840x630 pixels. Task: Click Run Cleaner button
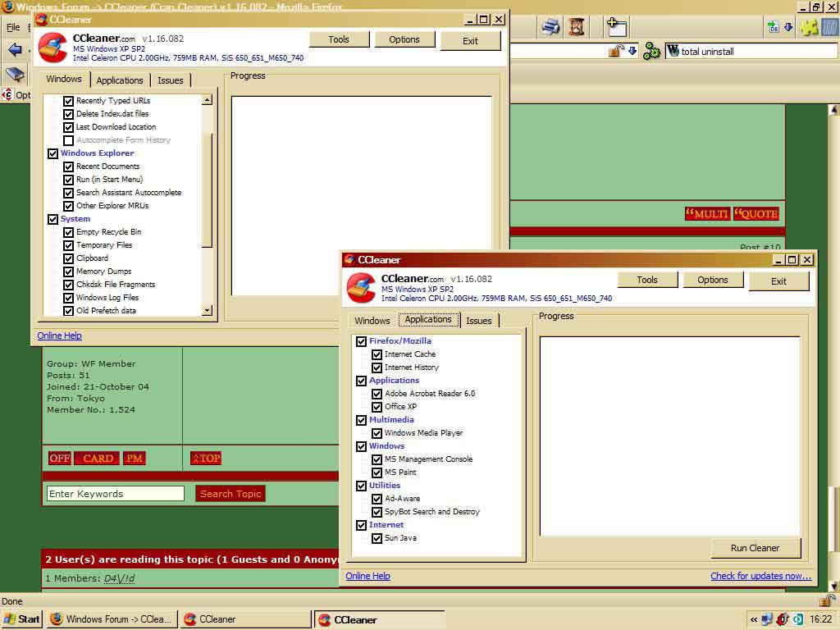755,548
